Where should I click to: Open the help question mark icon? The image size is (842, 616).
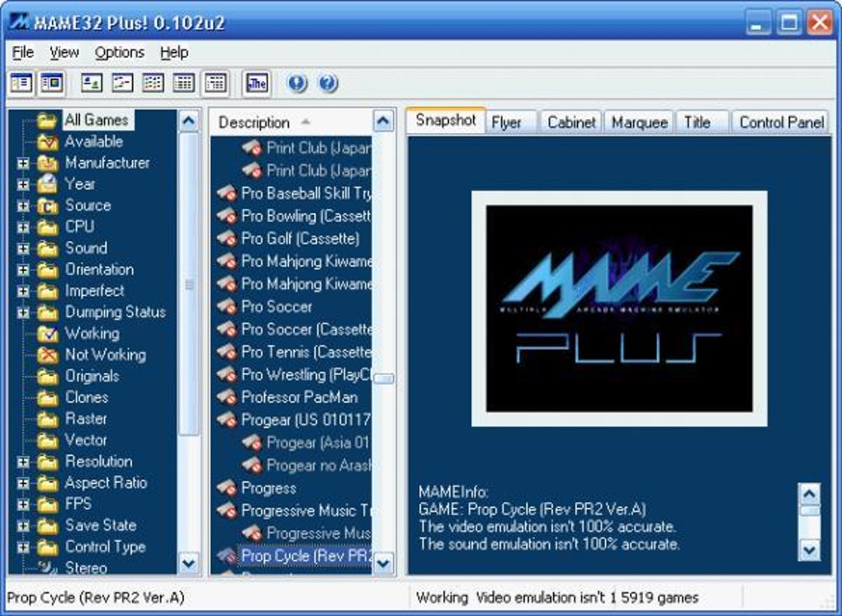click(328, 83)
